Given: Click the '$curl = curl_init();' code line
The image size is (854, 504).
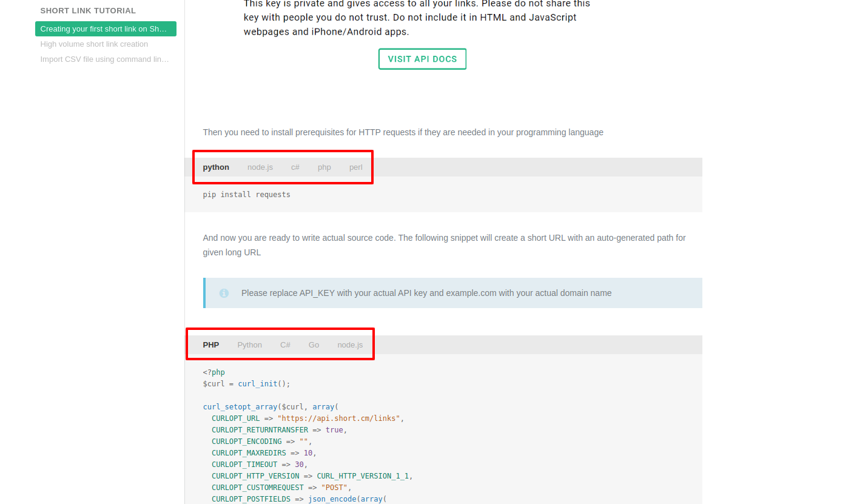Looking at the screenshot, I should point(247,384).
